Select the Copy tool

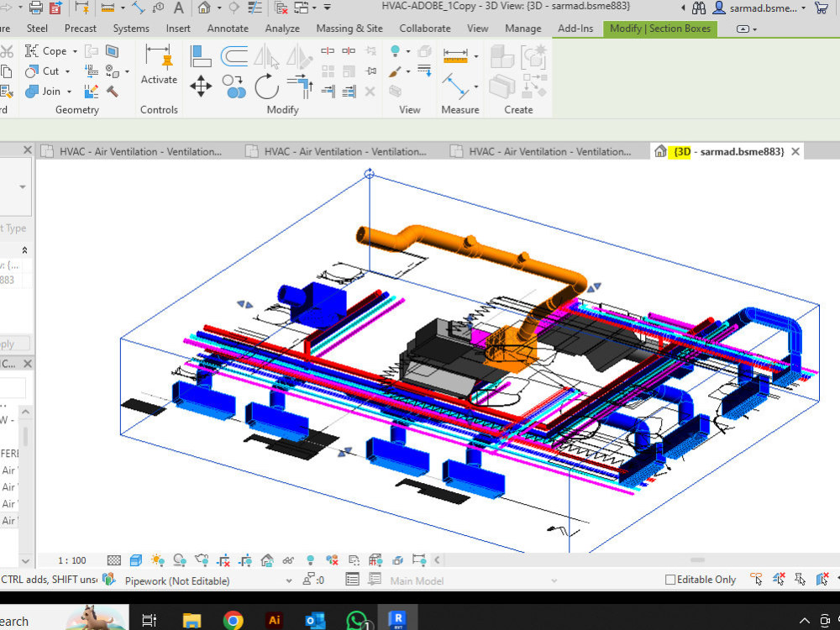234,87
